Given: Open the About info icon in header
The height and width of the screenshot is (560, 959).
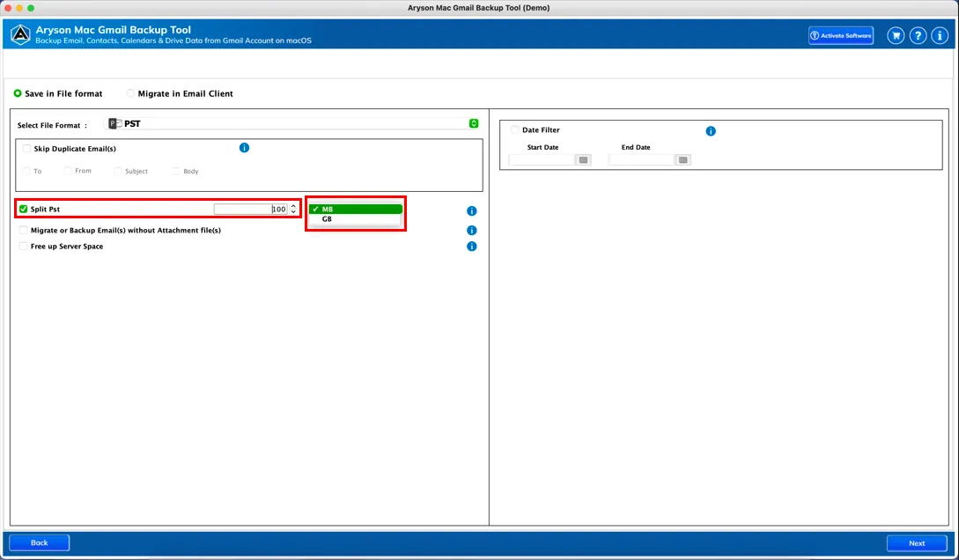Looking at the screenshot, I should pyautogui.click(x=940, y=35).
